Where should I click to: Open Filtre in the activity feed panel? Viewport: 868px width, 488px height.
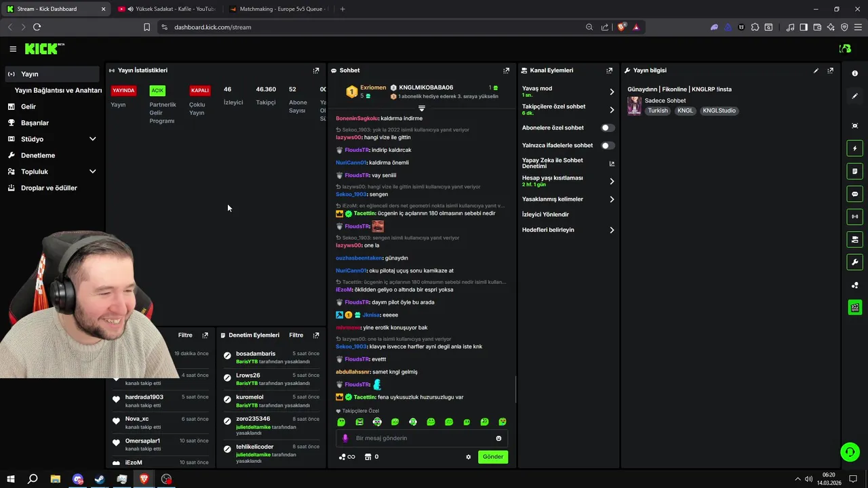185,335
